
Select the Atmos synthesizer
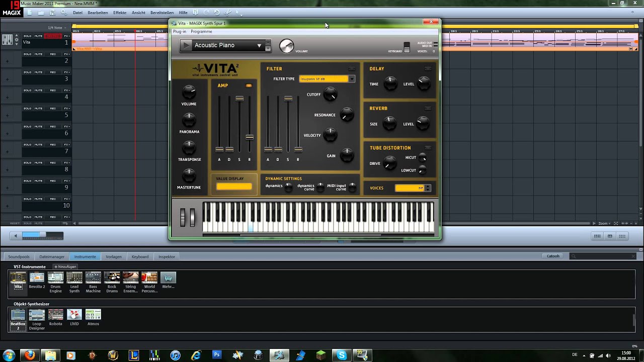coord(93,315)
